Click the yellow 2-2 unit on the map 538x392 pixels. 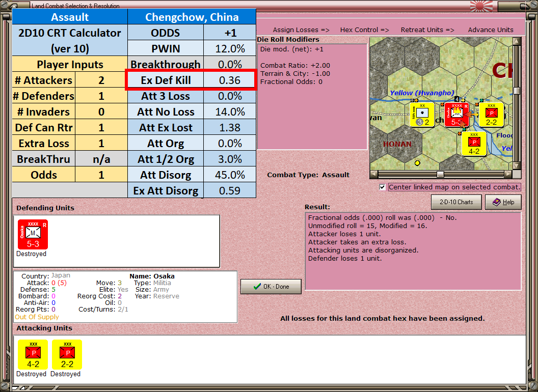click(x=491, y=115)
